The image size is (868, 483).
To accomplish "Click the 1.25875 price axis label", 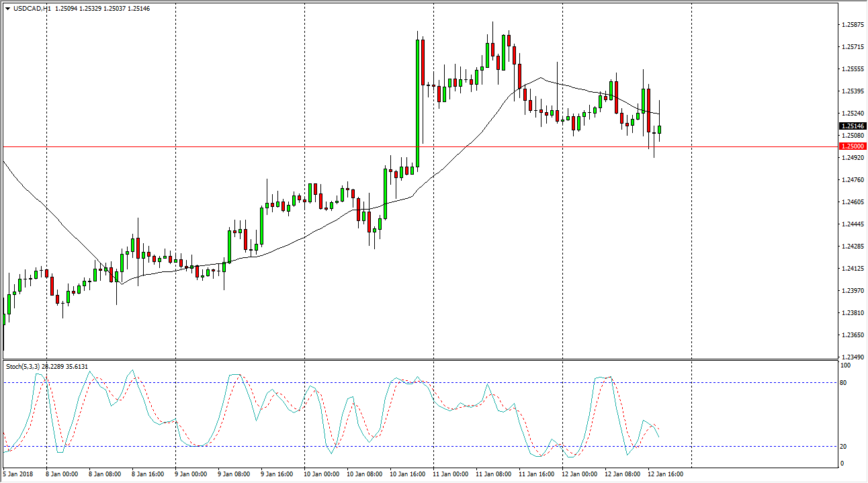I will click(x=851, y=25).
